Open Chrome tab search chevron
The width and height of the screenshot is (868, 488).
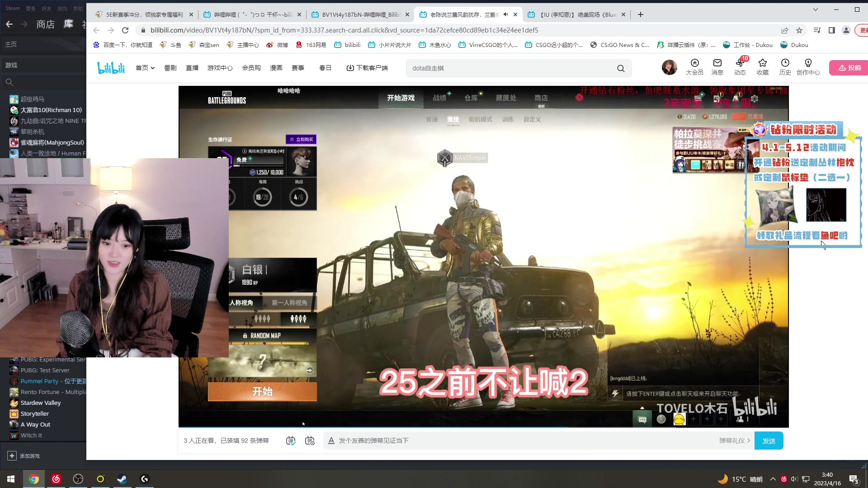[x=816, y=9]
